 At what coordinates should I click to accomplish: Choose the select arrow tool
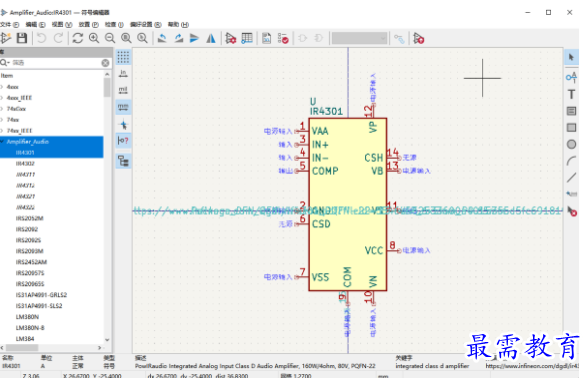(x=571, y=57)
